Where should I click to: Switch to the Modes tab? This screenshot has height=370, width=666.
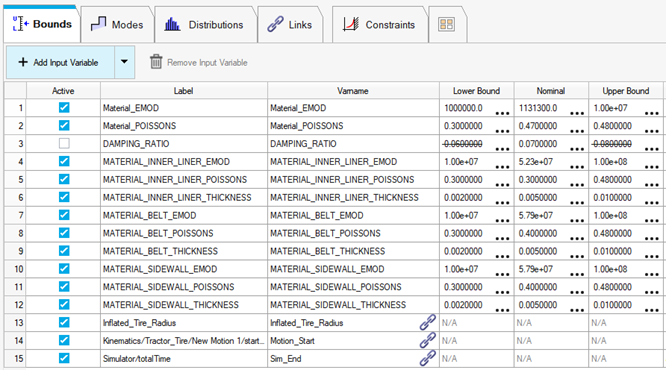117,25
